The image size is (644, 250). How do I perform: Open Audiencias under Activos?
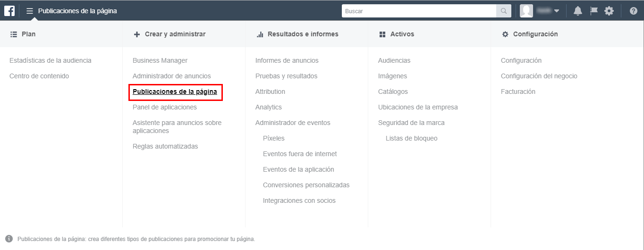[x=394, y=60]
